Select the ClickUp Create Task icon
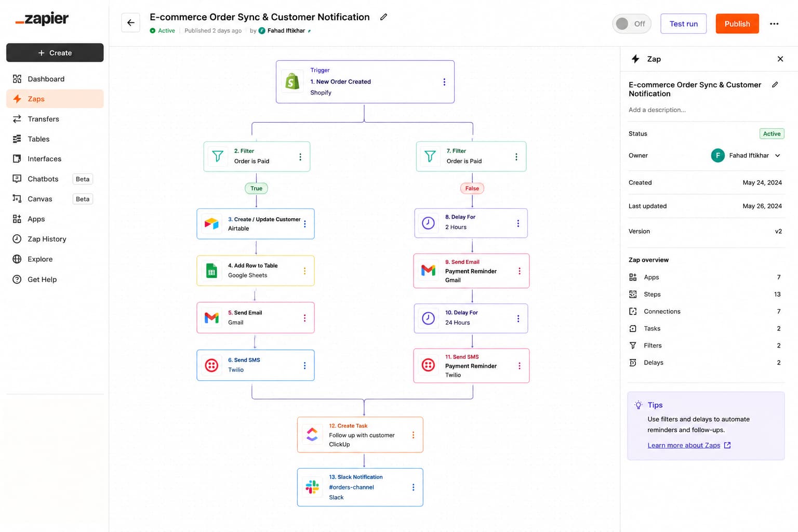This screenshot has height=532, width=798. (x=312, y=434)
